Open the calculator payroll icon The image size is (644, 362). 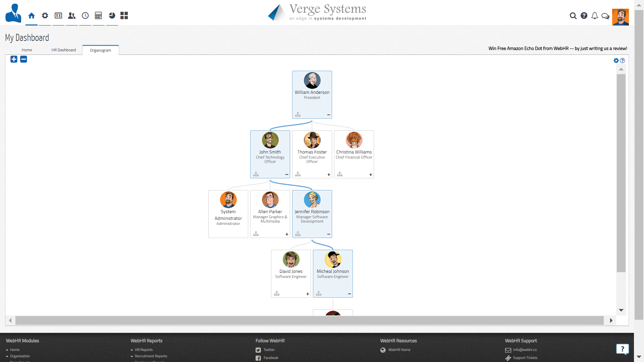(98, 16)
